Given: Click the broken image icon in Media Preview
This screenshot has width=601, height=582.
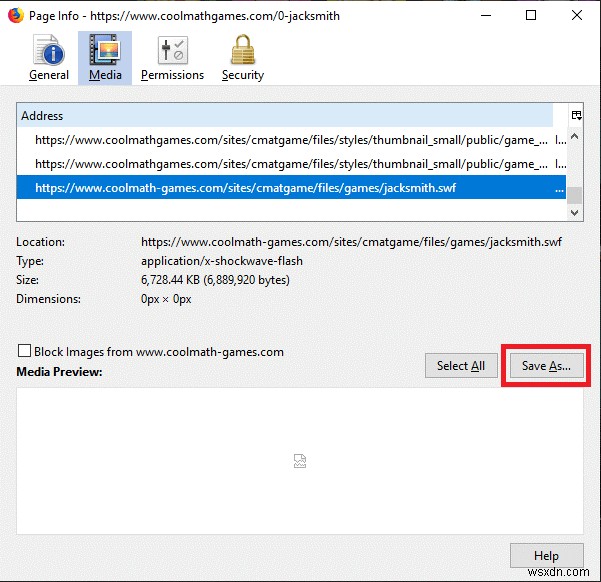Looking at the screenshot, I should [x=300, y=461].
